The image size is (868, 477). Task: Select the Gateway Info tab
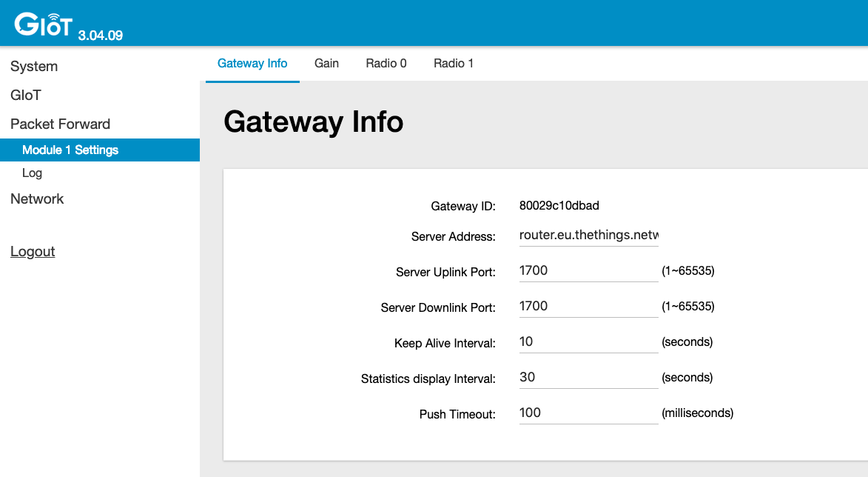tap(252, 63)
